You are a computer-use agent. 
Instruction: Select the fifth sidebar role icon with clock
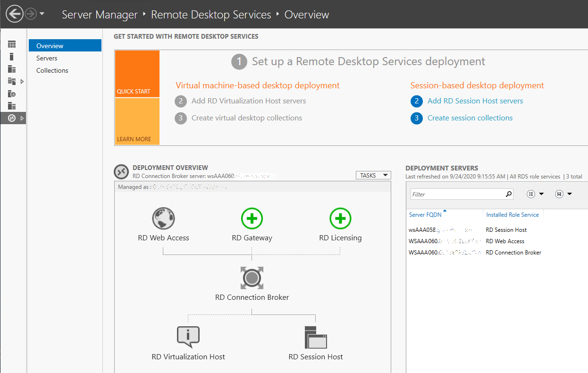(12, 93)
